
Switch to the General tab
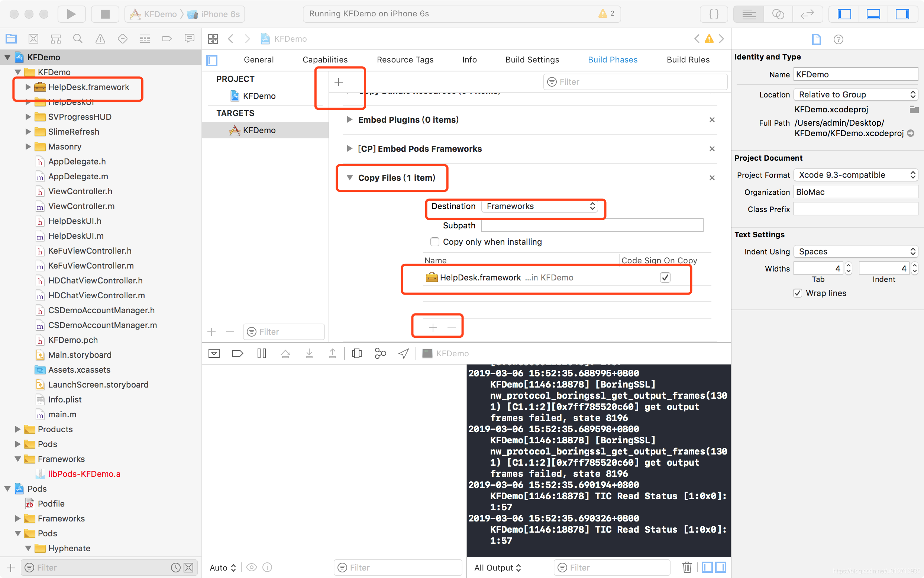pos(259,60)
